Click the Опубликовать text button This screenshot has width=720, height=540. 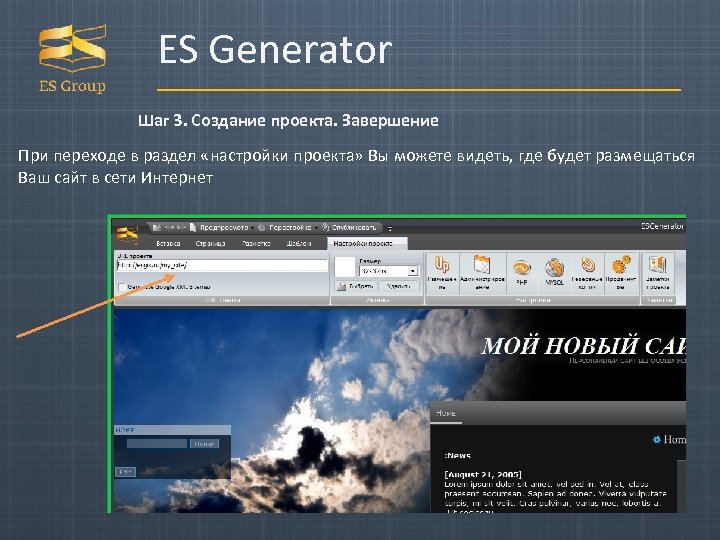(x=354, y=227)
